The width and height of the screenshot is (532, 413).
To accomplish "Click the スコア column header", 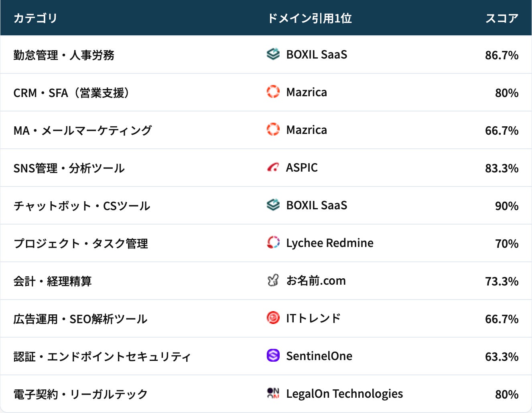I will click(502, 18).
